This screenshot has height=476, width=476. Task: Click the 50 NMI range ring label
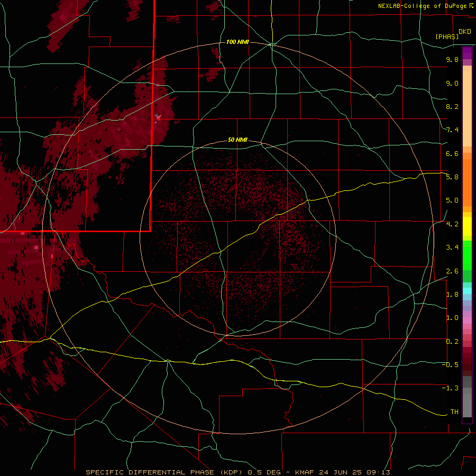pyautogui.click(x=237, y=140)
